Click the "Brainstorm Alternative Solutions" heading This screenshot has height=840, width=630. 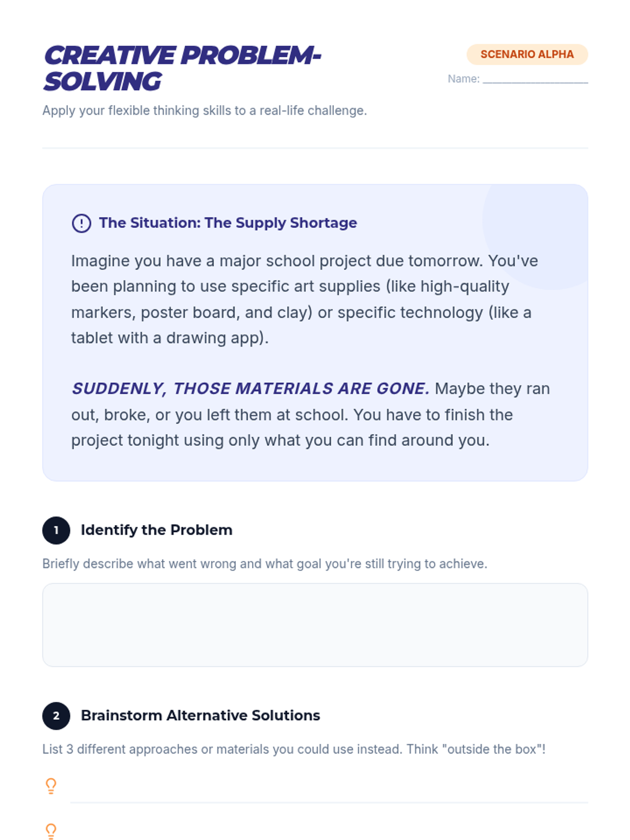200,716
